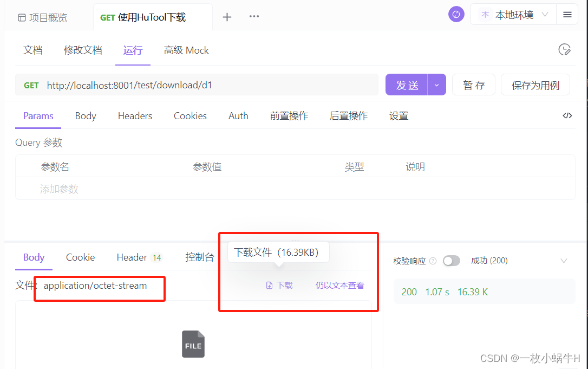This screenshot has height=369, width=588.
Task: Expand the 成功 (200) response chevron
Action: click(x=564, y=261)
